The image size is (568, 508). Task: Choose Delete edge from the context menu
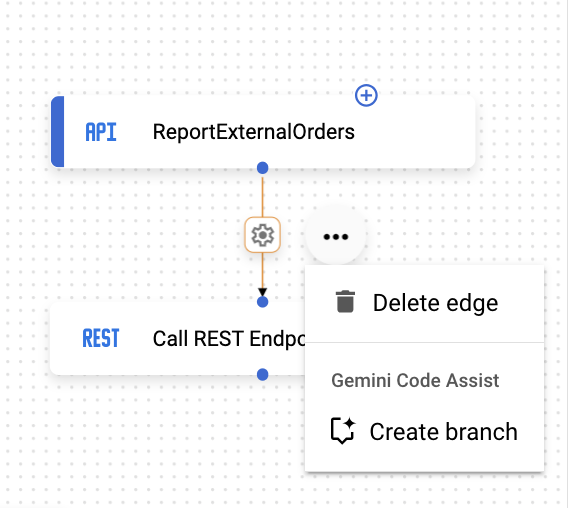(x=425, y=303)
